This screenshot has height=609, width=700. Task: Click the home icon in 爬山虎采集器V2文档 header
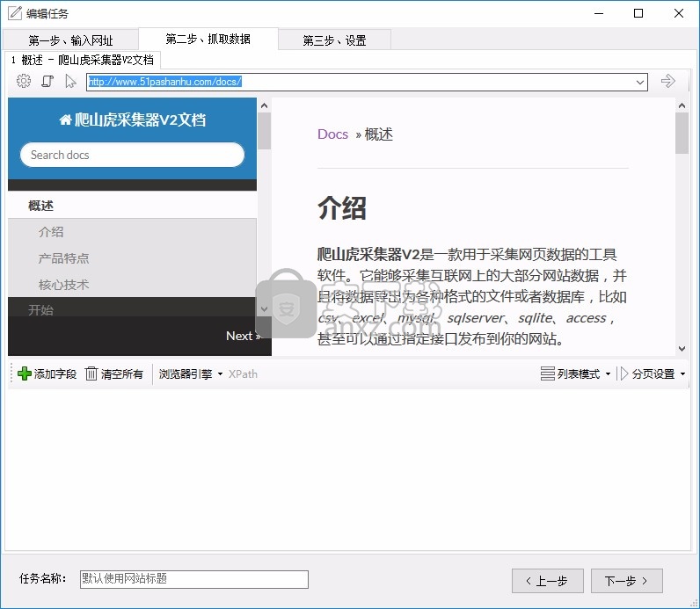coord(65,120)
